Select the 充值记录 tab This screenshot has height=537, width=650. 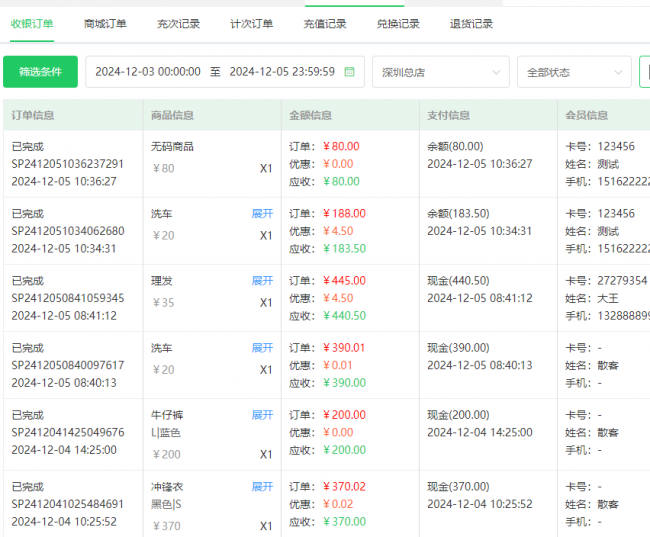click(x=325, y=24)
